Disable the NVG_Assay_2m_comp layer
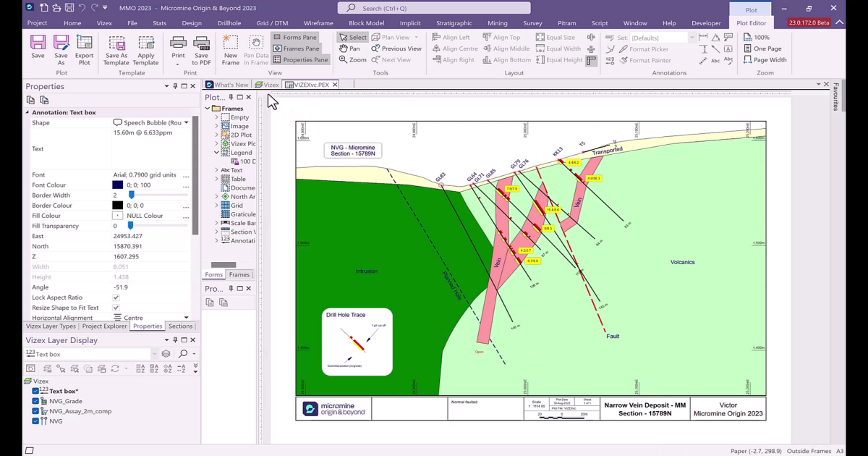This screenshot has width=868, height=456. click(x=35, y=411)
